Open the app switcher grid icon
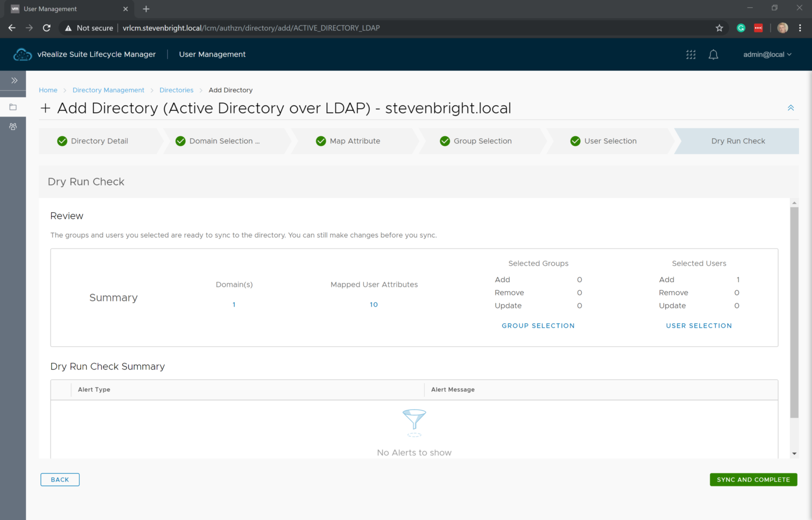This screenshot has width=812, height=520. point(691,54)
